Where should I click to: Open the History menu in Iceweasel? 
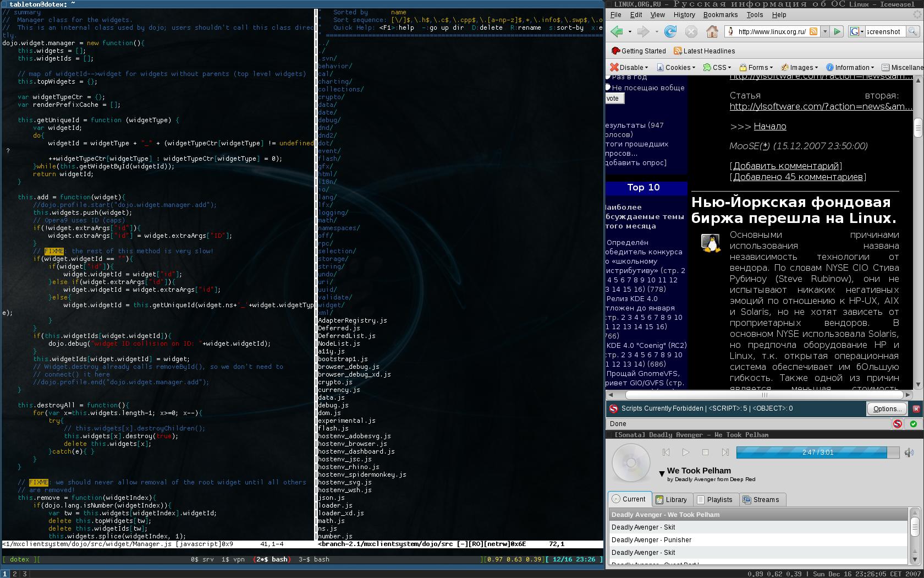click(x=684, y=15)
